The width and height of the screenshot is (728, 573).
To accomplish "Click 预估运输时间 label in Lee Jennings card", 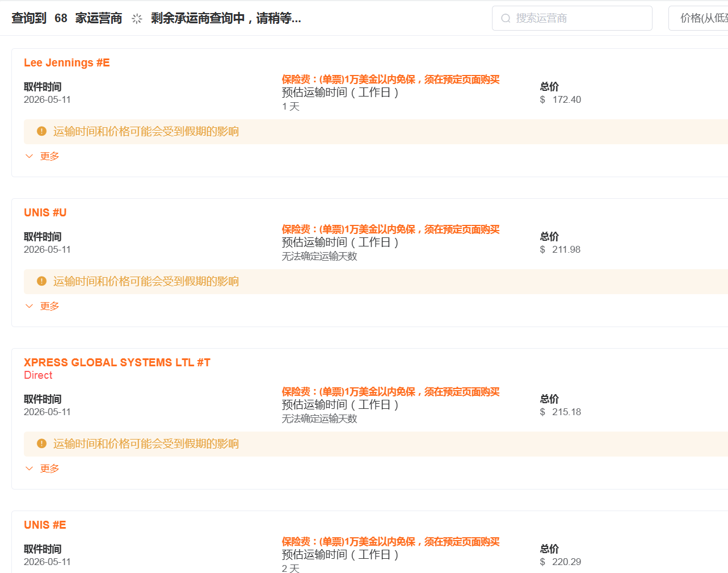I will click(x=340, y=93).
